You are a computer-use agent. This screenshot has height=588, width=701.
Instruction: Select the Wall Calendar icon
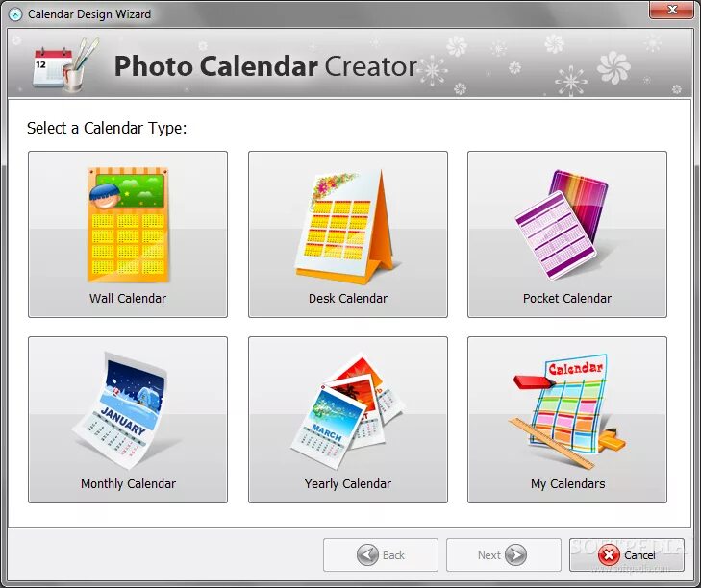point(128,225)
